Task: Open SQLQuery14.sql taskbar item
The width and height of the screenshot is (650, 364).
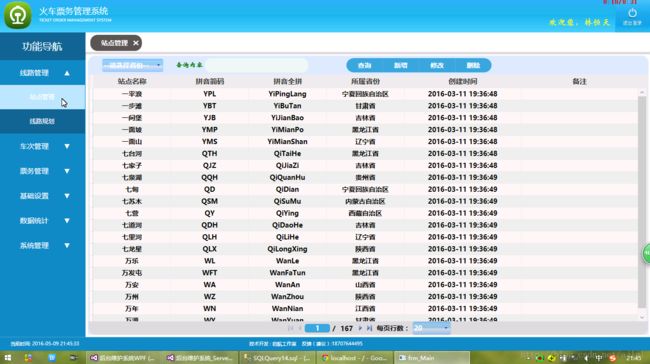Action: pos(277,358)
